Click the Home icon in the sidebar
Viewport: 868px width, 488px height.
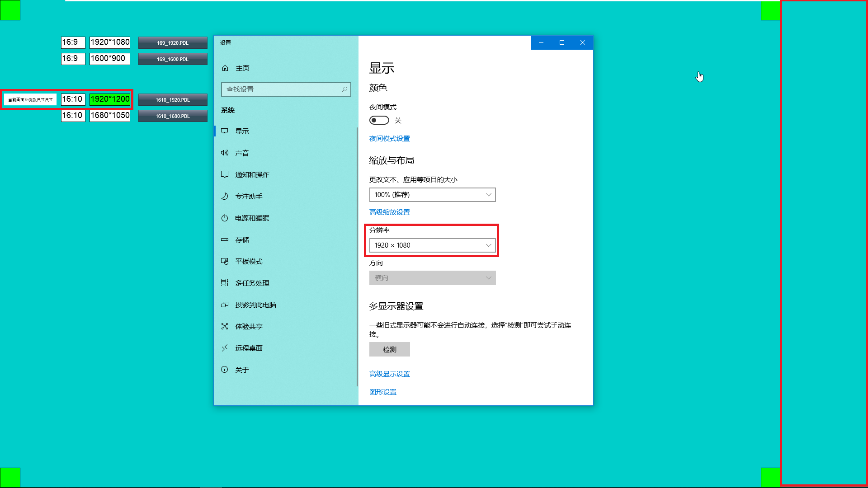(x=225, y=68)
